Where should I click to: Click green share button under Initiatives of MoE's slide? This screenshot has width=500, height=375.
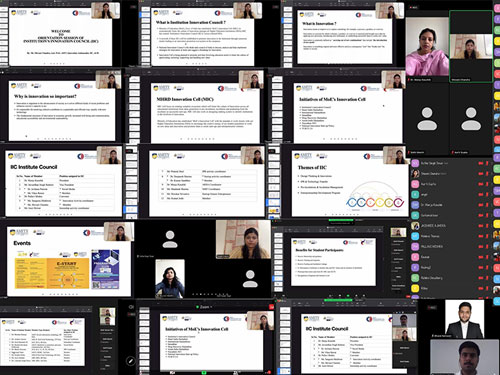[204, 372]
